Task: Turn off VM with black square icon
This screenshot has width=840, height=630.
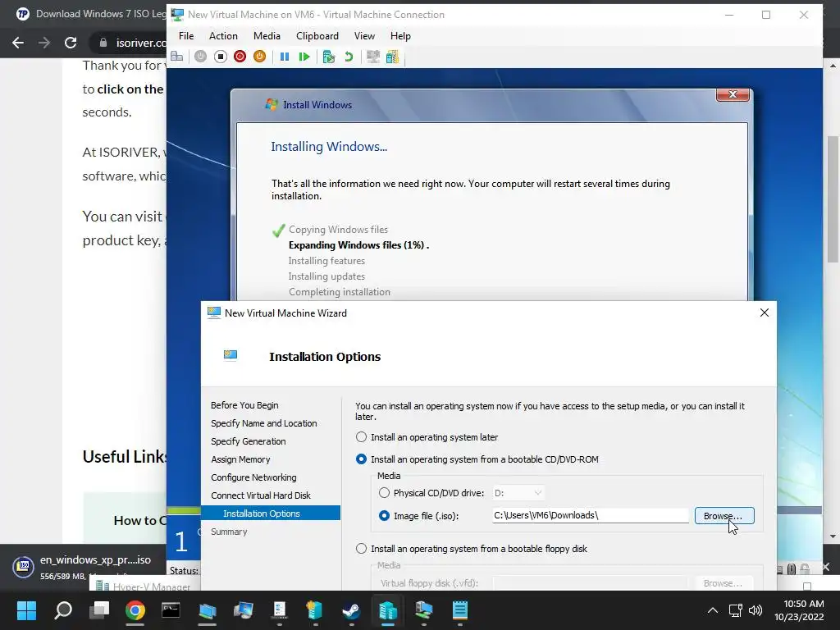Action: pyautogui.click(x=220, y=57)
